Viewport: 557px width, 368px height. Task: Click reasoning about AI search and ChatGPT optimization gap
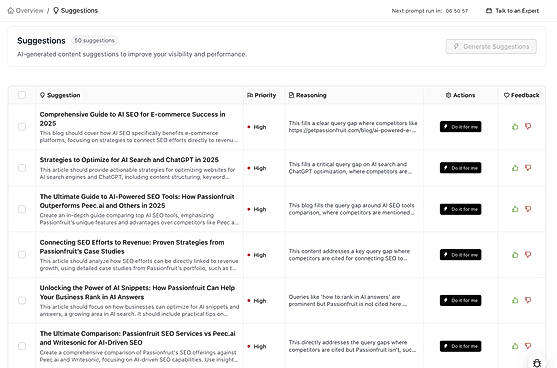(x=350, y=168)
